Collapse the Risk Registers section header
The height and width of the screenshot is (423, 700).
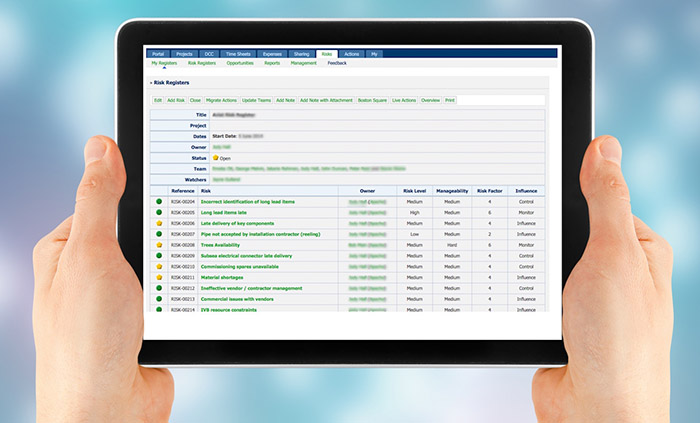click(170, 83)
